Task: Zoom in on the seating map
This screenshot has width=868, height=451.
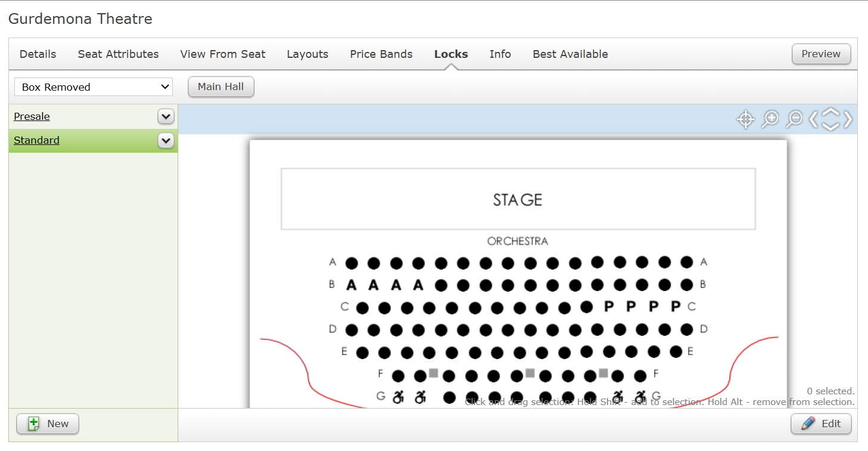Action: coord(770,119)
